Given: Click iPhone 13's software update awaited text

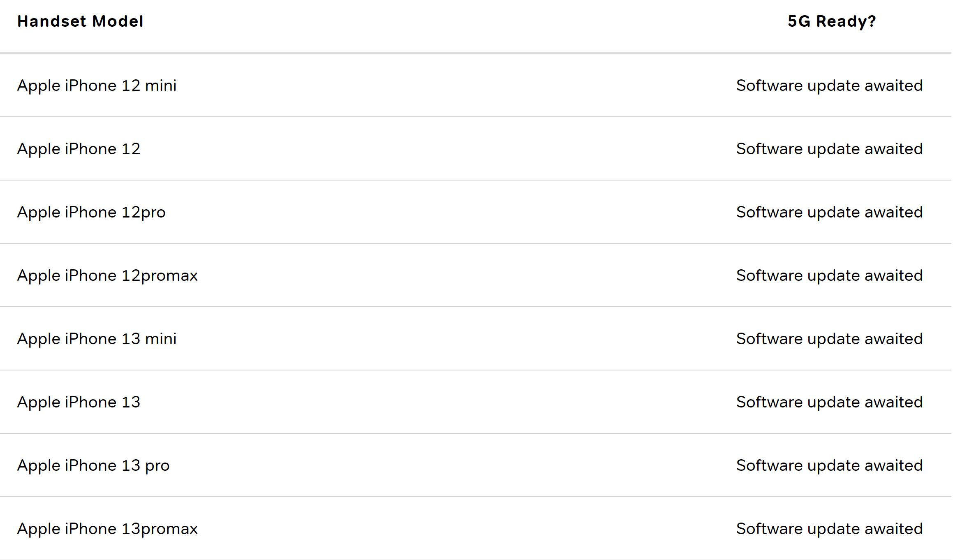Looking at the screenshot, I should coord(830,402).
